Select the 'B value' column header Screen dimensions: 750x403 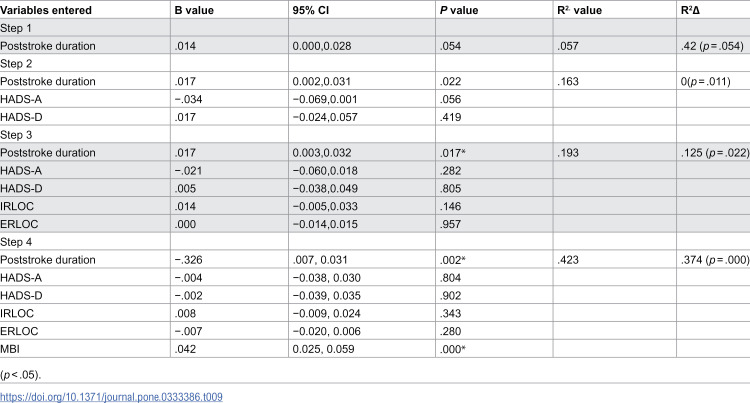click(194, 11)
